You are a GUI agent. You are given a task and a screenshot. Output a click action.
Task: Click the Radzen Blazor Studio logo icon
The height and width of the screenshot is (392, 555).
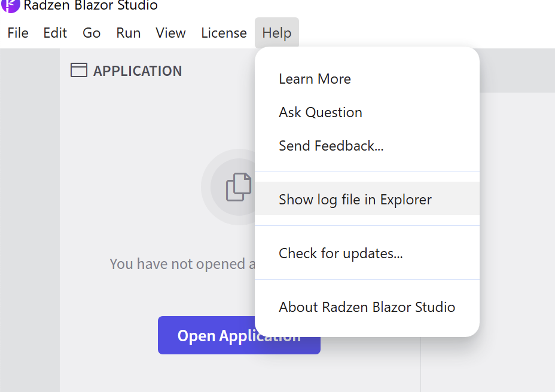pyautogui.click(x=10, y=5)
